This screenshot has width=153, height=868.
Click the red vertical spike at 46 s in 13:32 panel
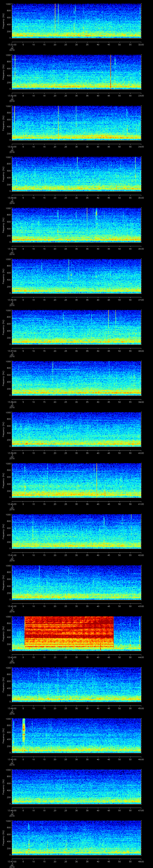111,72
